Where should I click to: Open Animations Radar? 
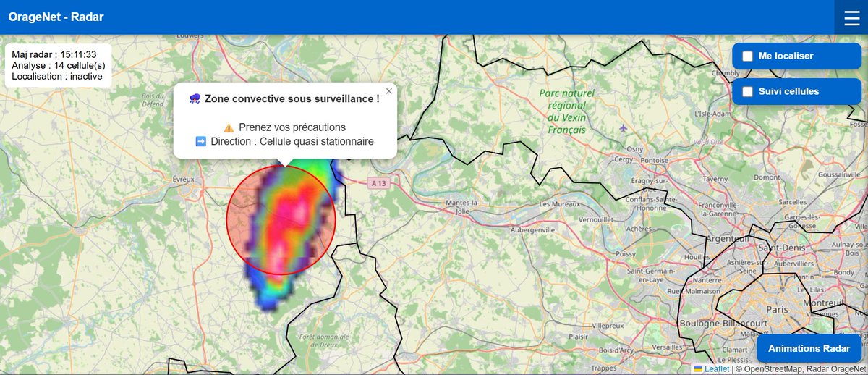tap(809, 349)
